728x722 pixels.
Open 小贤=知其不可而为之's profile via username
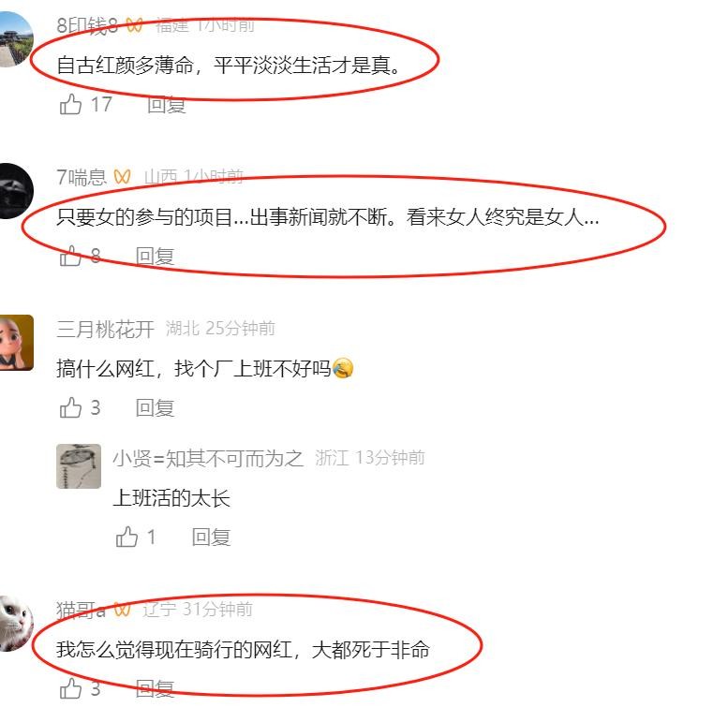pyautogui.click(x=208, y=459)
